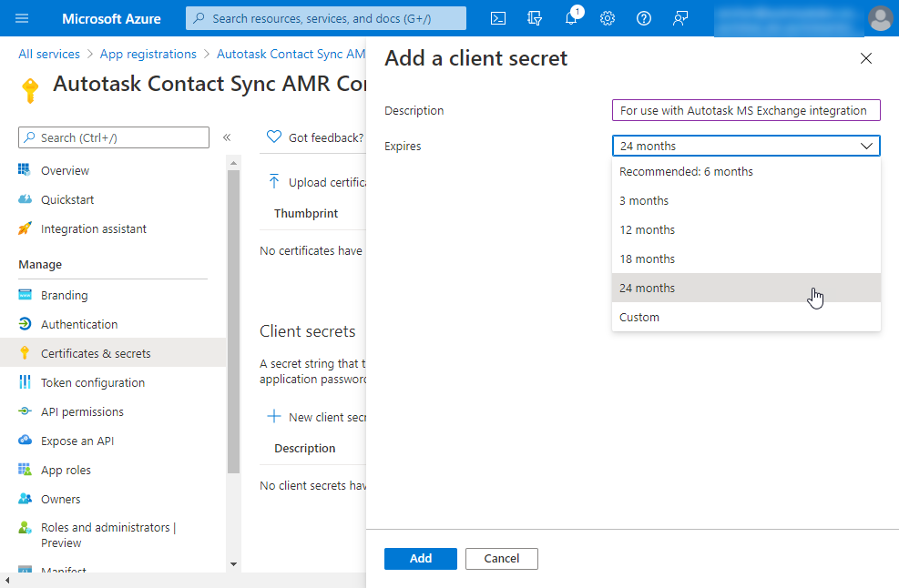Screen dimensions: 899x588
Task: Click the App registrations breadcrumb link
Action: pyautogui.click(x=148, y=54)
